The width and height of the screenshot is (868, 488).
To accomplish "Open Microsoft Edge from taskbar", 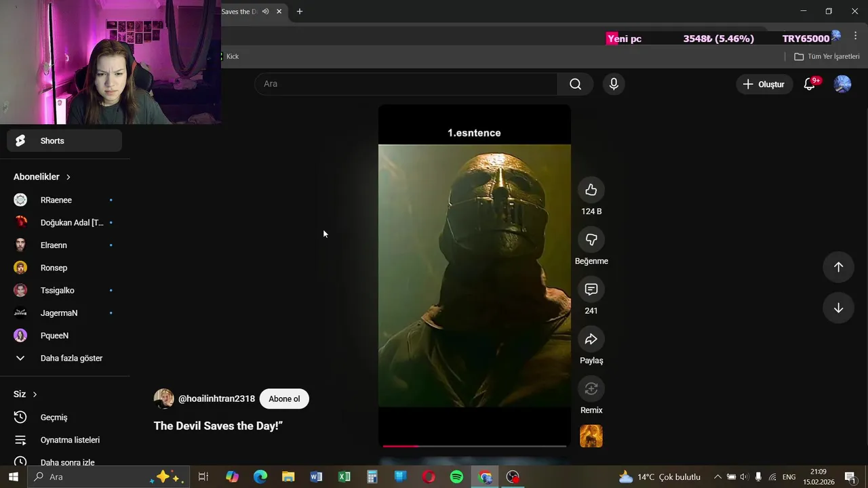I will pos(260,477).
